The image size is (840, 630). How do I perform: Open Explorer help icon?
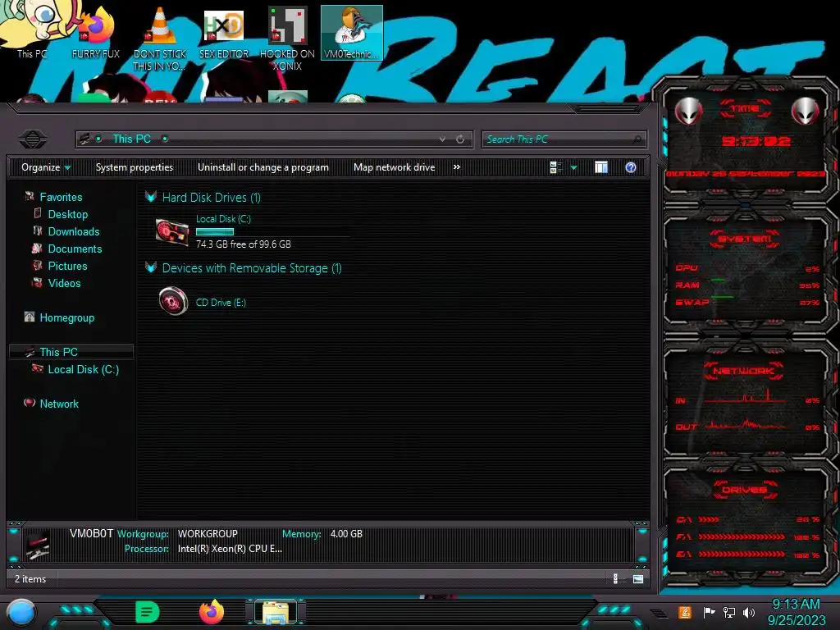point(631,167)
